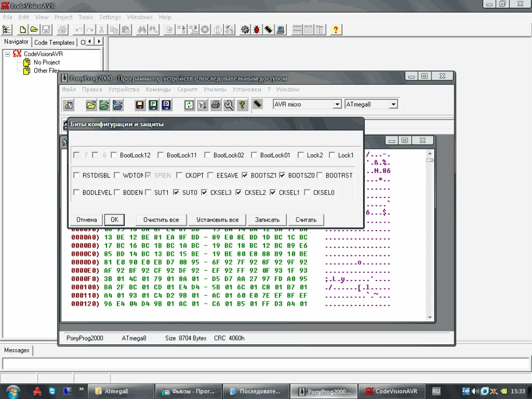Select the Messages tab at bottom

pos(16,350)
